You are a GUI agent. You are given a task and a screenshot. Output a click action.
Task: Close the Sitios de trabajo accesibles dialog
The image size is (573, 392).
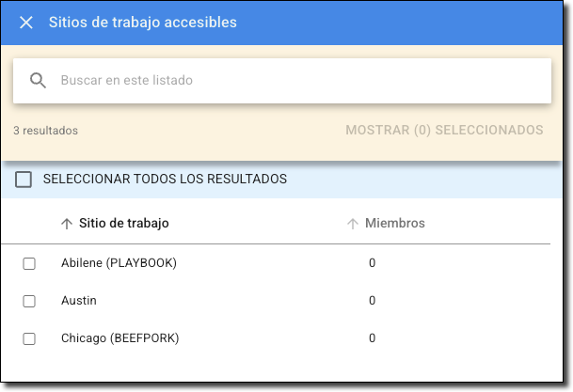pyautogui.click(x=26, y=23)
